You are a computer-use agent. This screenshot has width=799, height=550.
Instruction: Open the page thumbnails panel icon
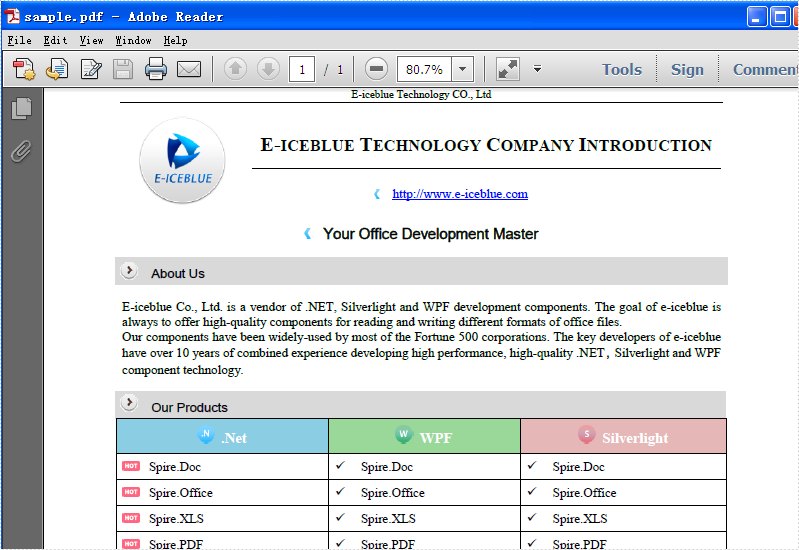[x=21, y=109]
